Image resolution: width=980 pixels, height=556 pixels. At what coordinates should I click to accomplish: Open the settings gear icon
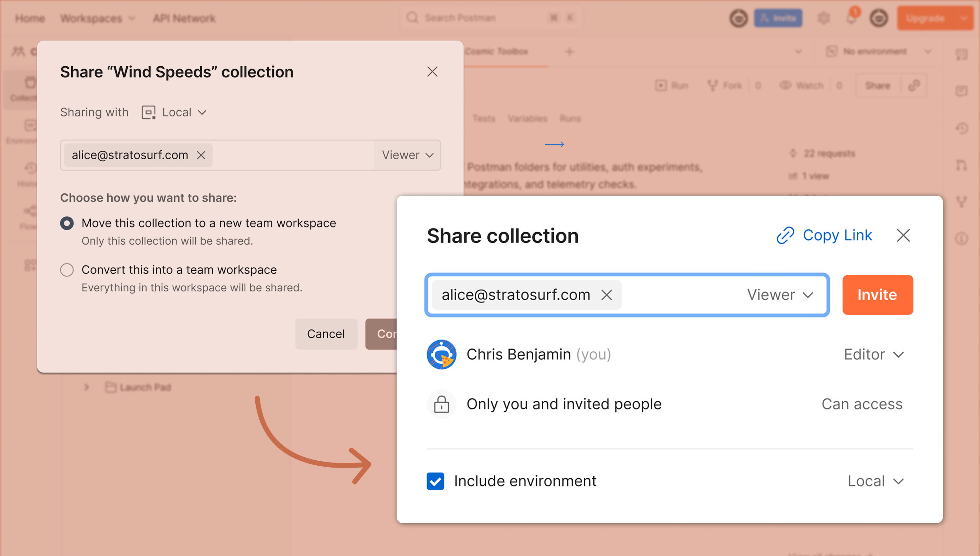click(x=823, y=18)
